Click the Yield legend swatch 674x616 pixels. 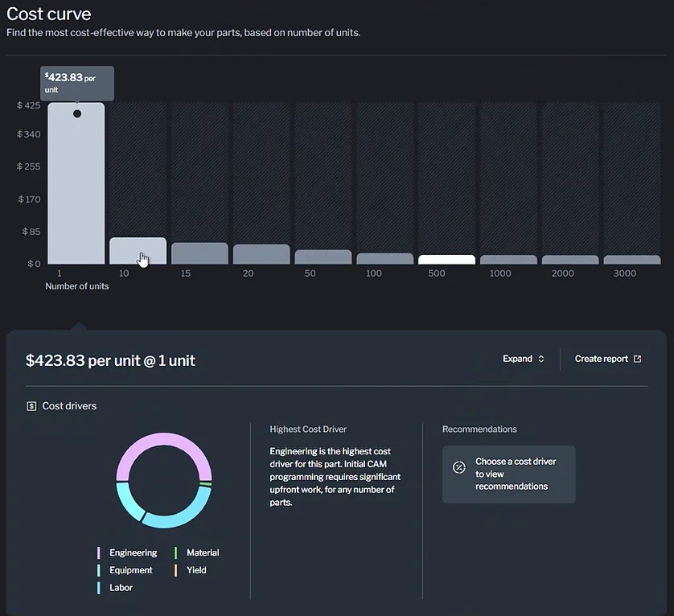pos(176,570)
